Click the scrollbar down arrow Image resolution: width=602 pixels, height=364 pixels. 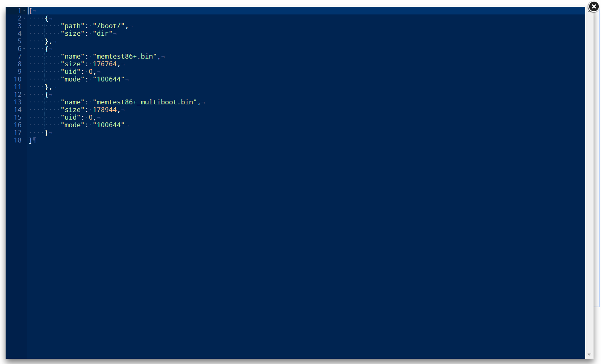coord(589,355)
